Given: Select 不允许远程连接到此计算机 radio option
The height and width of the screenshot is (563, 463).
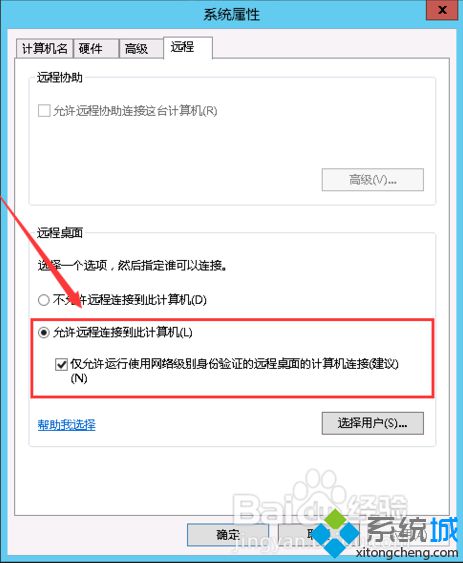Looking at the screenshot, I should 43,300.
